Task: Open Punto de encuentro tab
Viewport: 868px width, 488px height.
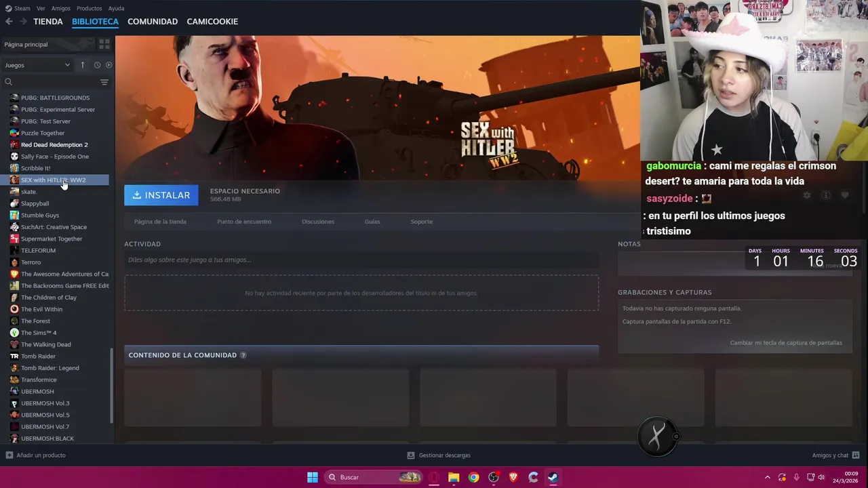Action: click(x=244, y=222)
